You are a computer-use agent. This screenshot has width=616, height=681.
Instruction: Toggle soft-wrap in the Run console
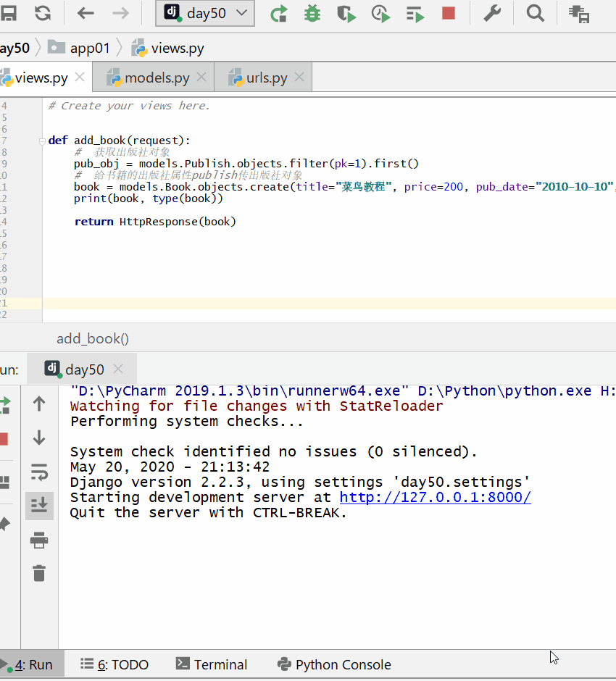(39, 472)
